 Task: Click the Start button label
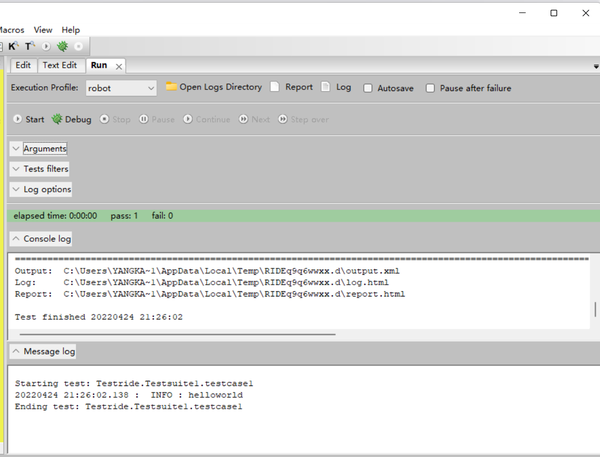pyautogui.click(x=35, y=119)
